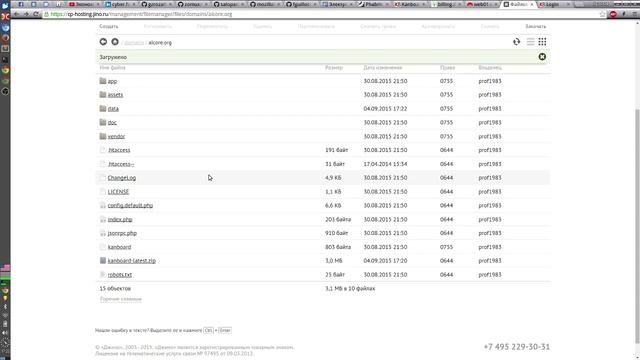Bookmark page with the star icon
The height and width of the screenshot is (360, 640).
[x=602, y=14]
